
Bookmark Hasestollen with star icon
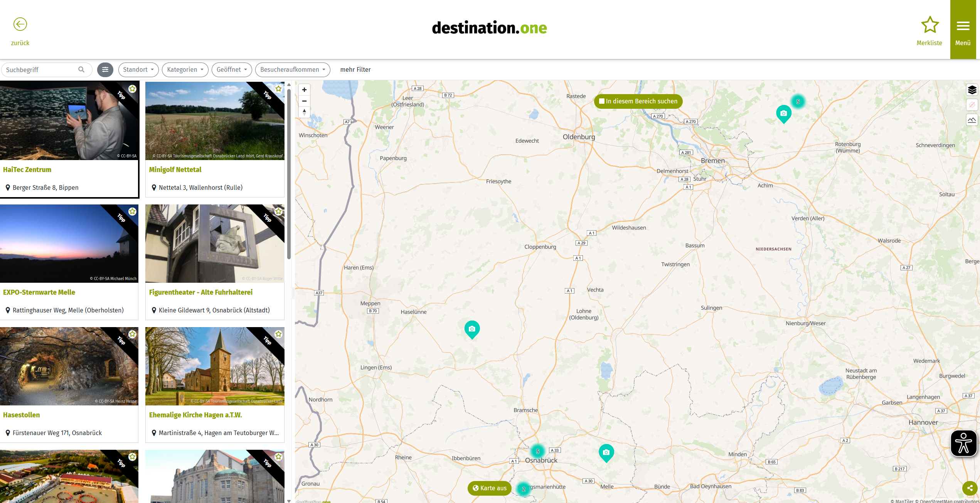132,334
